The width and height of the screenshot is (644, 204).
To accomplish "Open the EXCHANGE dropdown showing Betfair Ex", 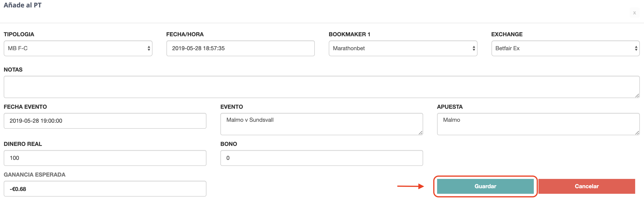I will click(x=565, y=48).
